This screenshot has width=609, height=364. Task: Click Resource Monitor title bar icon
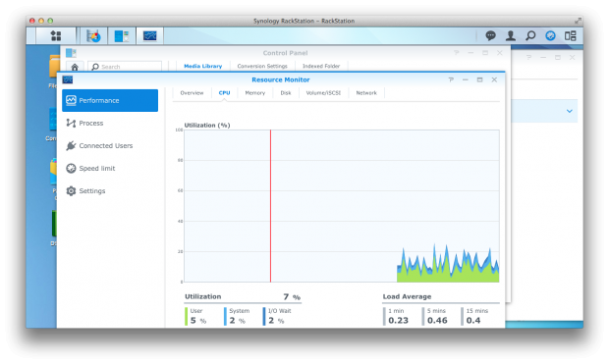[68, 79]
